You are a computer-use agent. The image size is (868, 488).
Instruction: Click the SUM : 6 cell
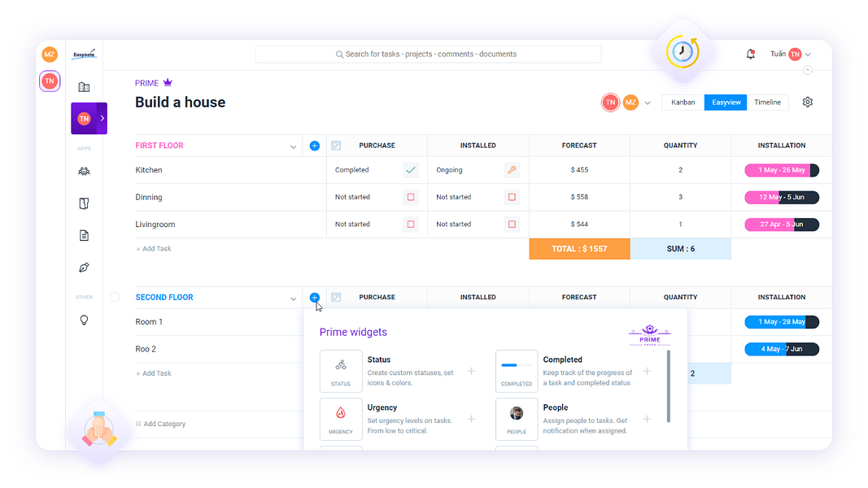tap(680, 249)
